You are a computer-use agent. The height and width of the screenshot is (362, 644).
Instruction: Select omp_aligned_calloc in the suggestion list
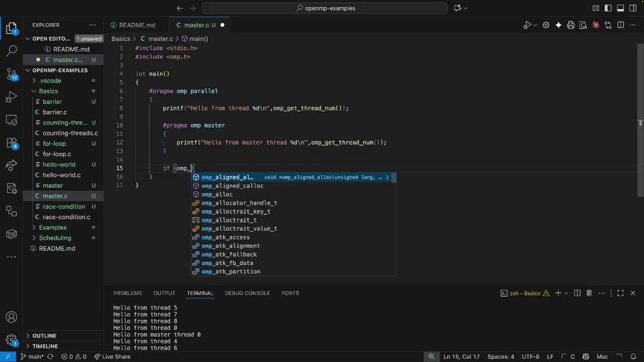293,186
